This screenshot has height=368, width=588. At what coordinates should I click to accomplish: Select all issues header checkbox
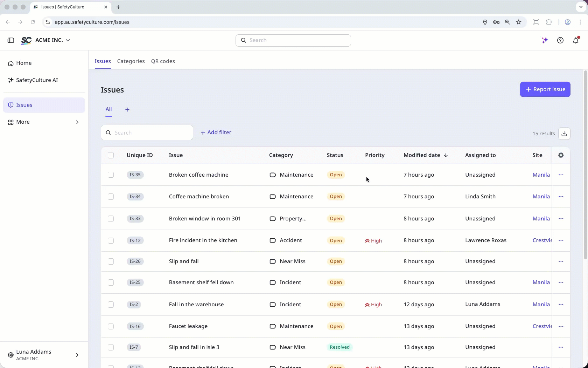click(111, 155)
